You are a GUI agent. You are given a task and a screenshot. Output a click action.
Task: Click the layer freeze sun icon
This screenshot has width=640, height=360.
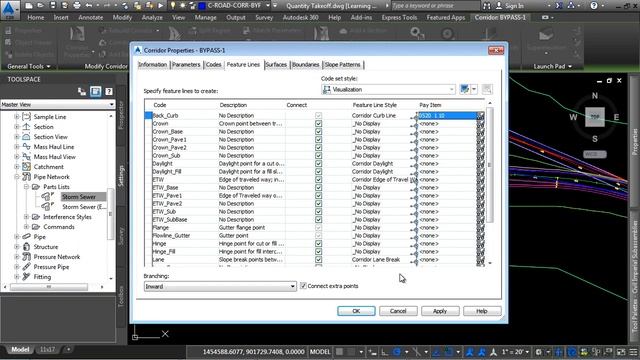coord(182,6)
